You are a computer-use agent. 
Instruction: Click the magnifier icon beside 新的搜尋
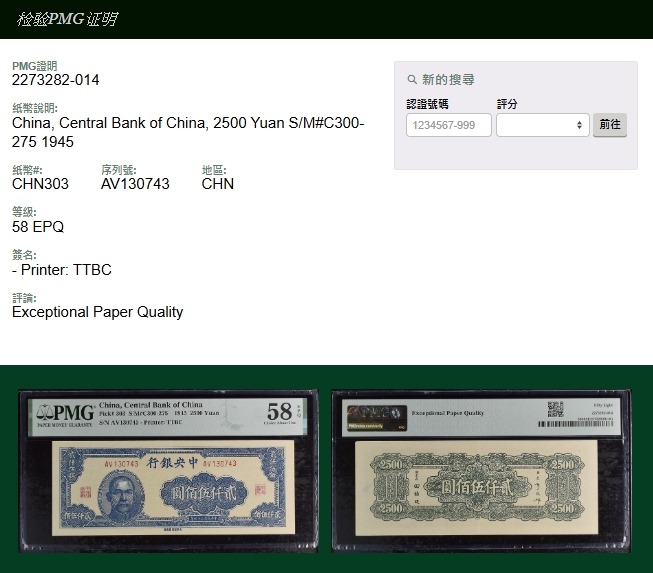pyautogui.click(x=412, y=80)
